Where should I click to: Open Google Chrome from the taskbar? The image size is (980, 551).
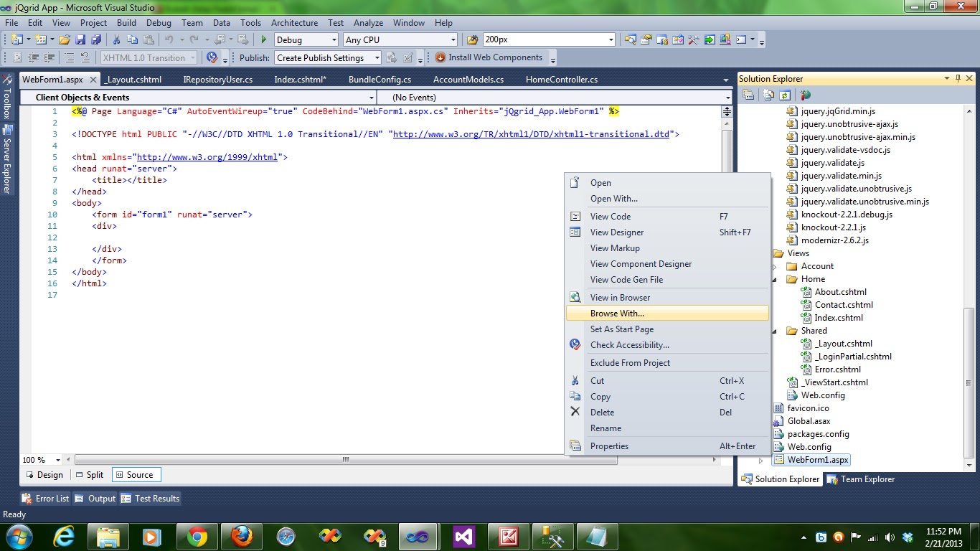click(197, 537)
